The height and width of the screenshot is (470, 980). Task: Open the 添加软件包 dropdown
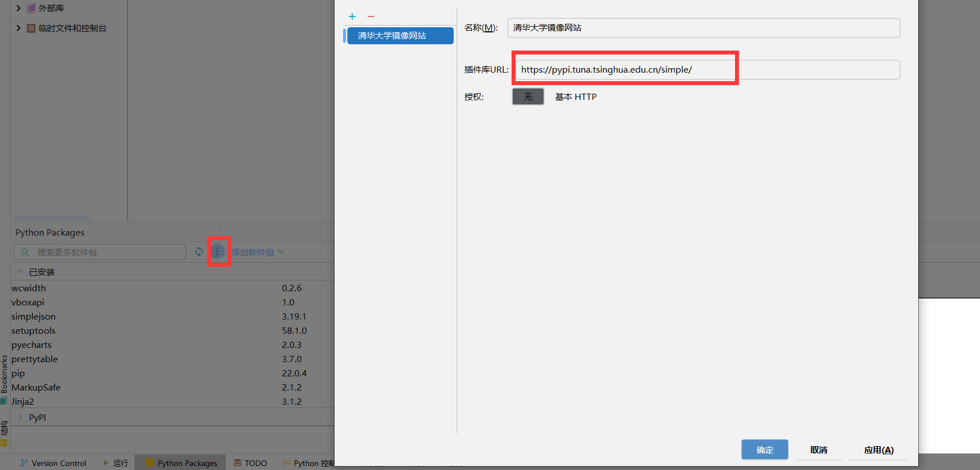257,252
